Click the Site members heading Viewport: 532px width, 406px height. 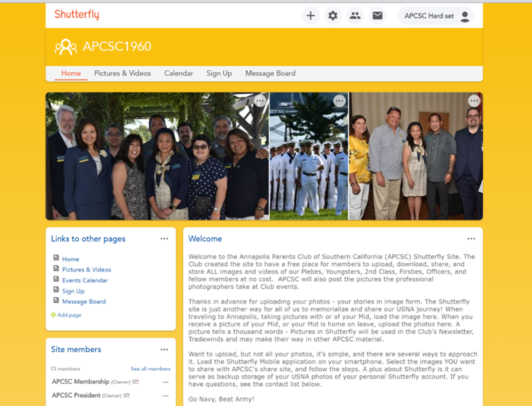[76, 349]
